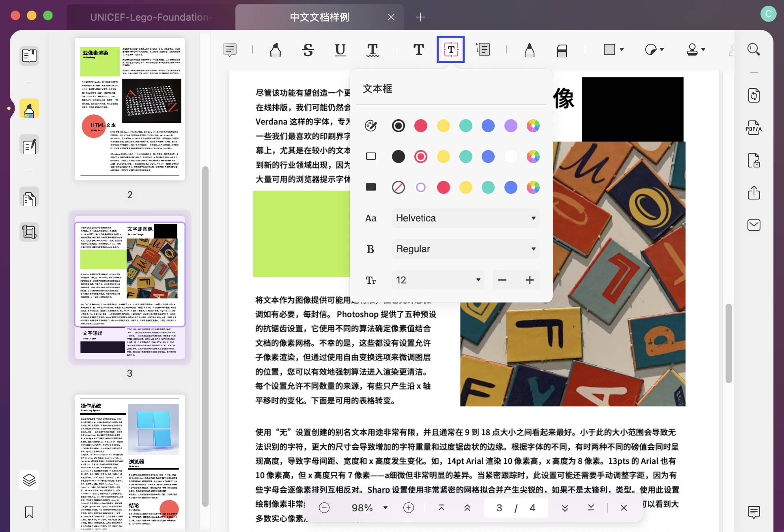The width and height of the screenshot is (784, 532).
Task: Open the layers panel
Action: (29, 480)
